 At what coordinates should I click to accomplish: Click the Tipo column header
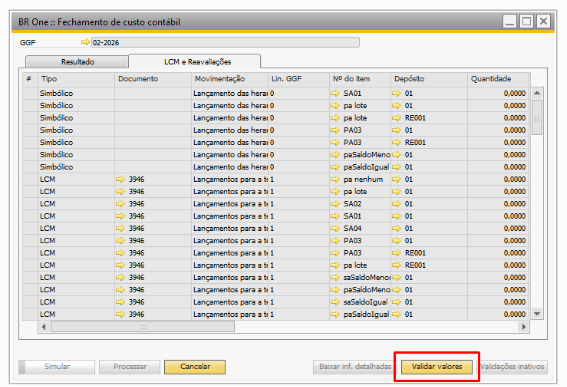(76, 79)
